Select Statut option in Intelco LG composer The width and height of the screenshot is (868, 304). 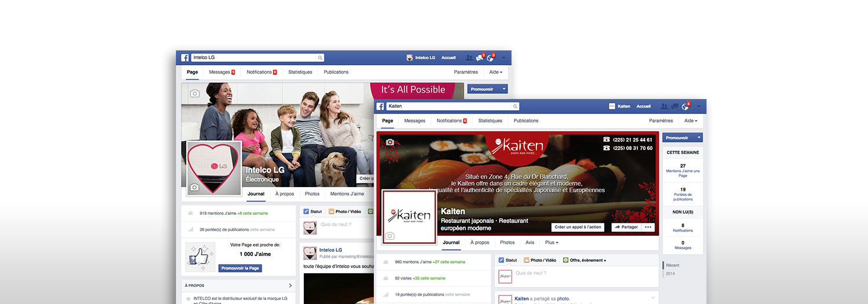click(313, 211)
